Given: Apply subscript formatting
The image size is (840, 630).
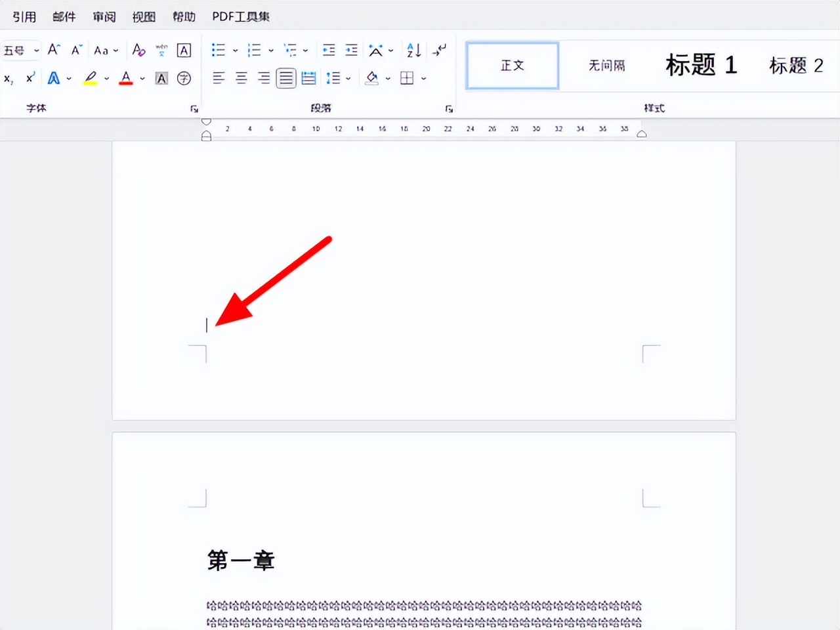Looking at the screenshot, I should 9,79.
